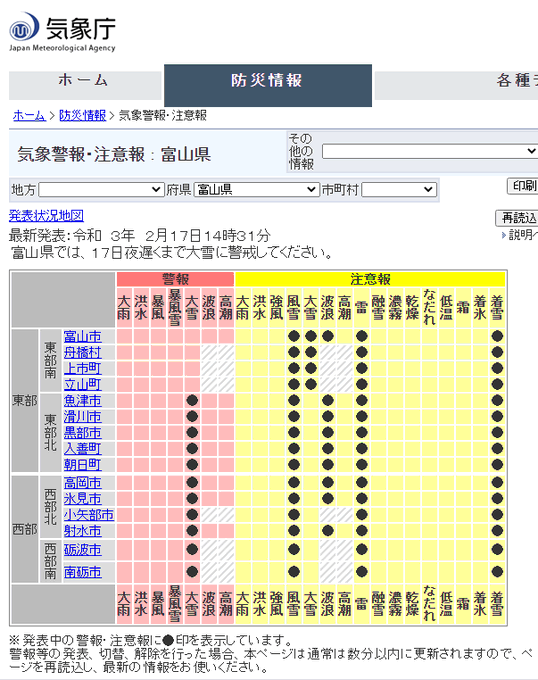Open 小矢部市 warning details
The width and height of the screenshot is (538, 680).
click(x=88, y=515)
